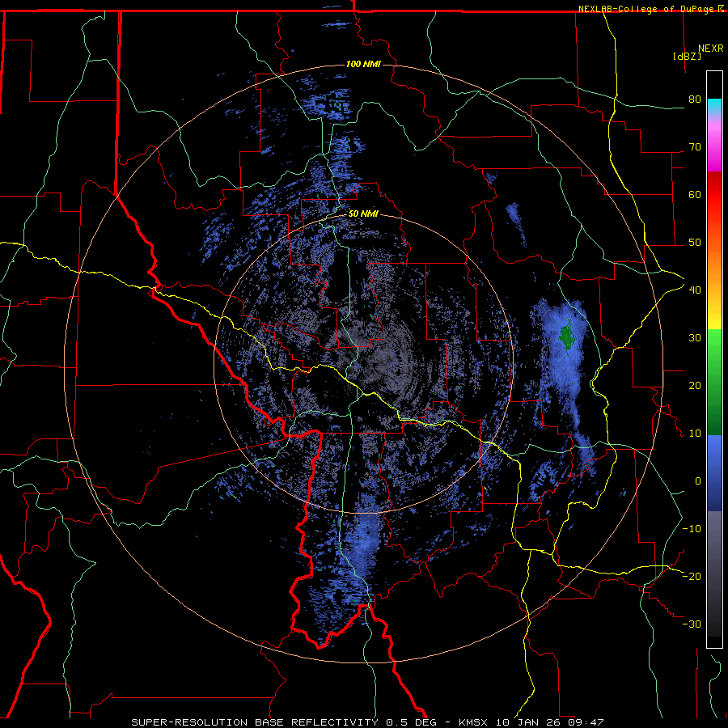Click the 100 NMI range ring label

363,64
